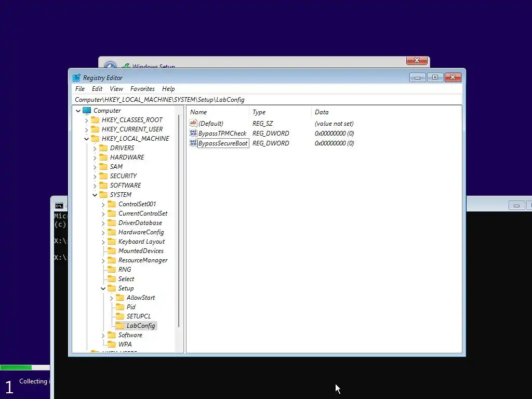The height and width of the screenshot is (399, 532).
Task: Expand the HKEY_CLASSES_ROOT node
Action: pyautogui.click(x=87, y=120)
